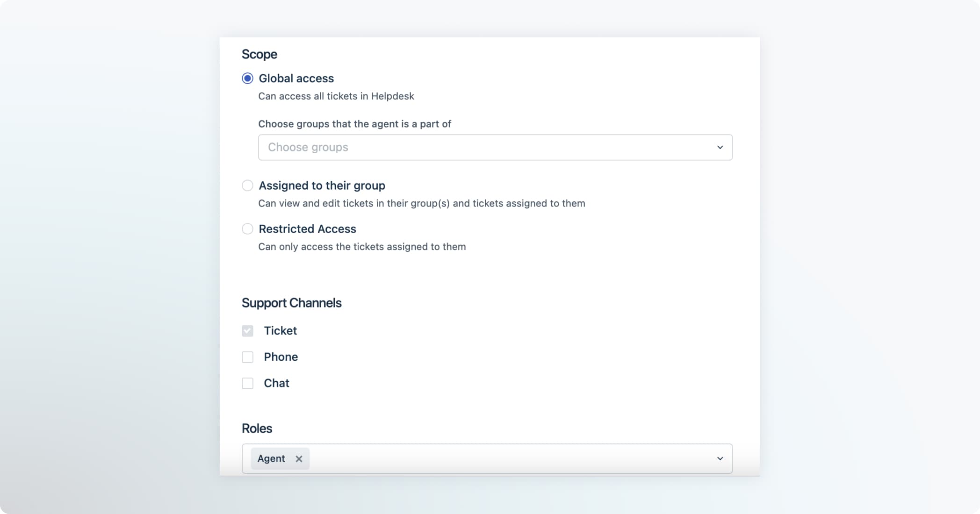Select the Restricted Access radio option
The height and width of the screenshot is (514, 980).
[x=247, y=229]
